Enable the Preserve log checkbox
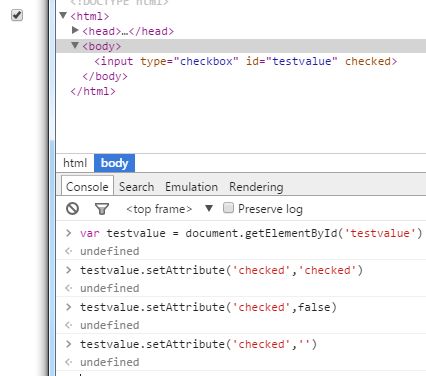Viewport: 426px width, 376px height. [228, 208]
